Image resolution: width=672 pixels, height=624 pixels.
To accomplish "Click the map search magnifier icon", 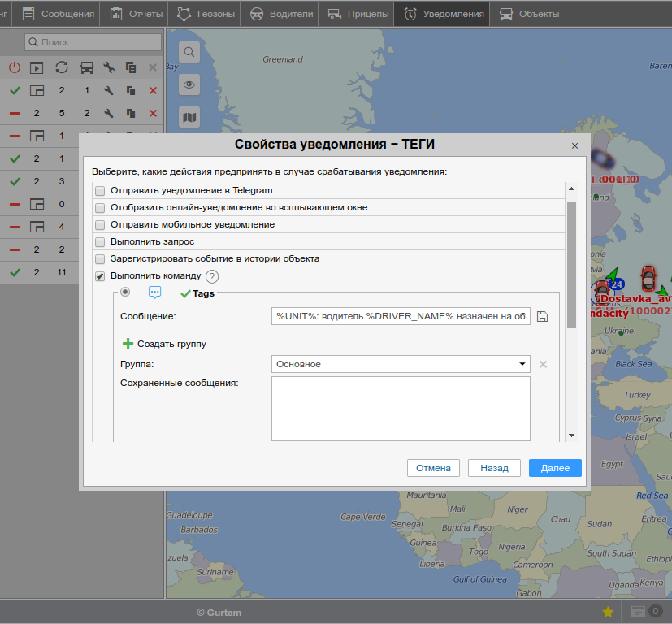I will (189, 53).
